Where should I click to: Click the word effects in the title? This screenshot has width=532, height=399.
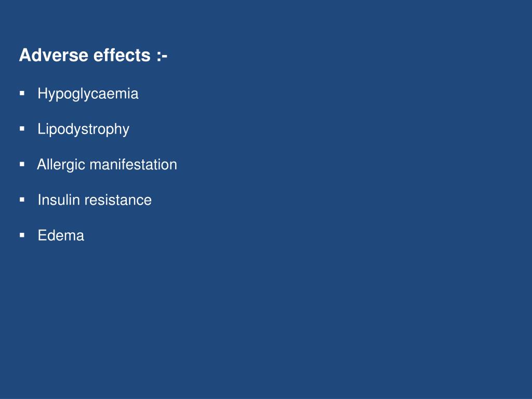pyautogui.click(x=122, y=55)
